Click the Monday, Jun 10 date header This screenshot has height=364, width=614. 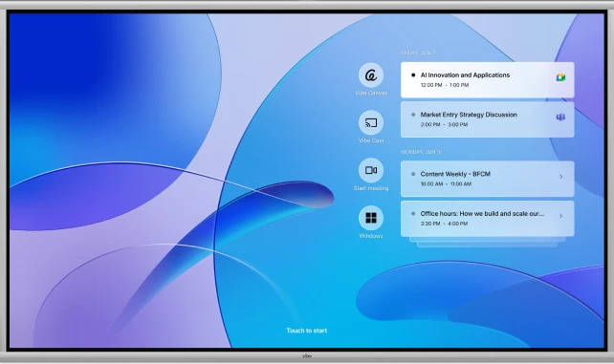(x=421, y=152)
